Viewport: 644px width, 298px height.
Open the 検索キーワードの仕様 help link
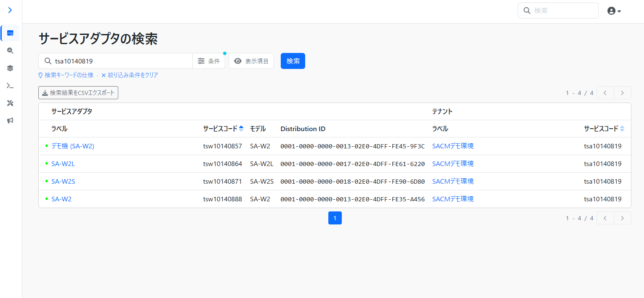point(66,75)
